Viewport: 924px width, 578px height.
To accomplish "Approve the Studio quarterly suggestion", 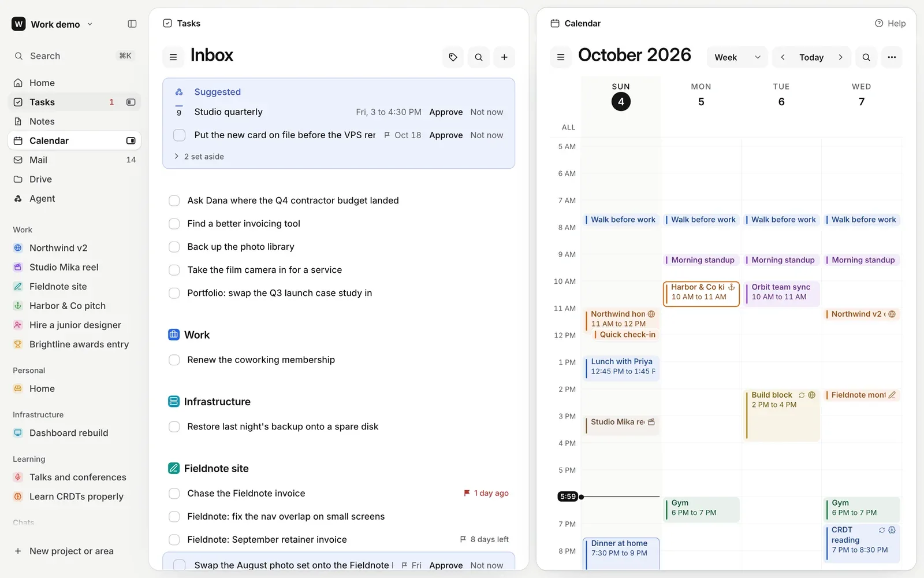I will coord(446,112).
